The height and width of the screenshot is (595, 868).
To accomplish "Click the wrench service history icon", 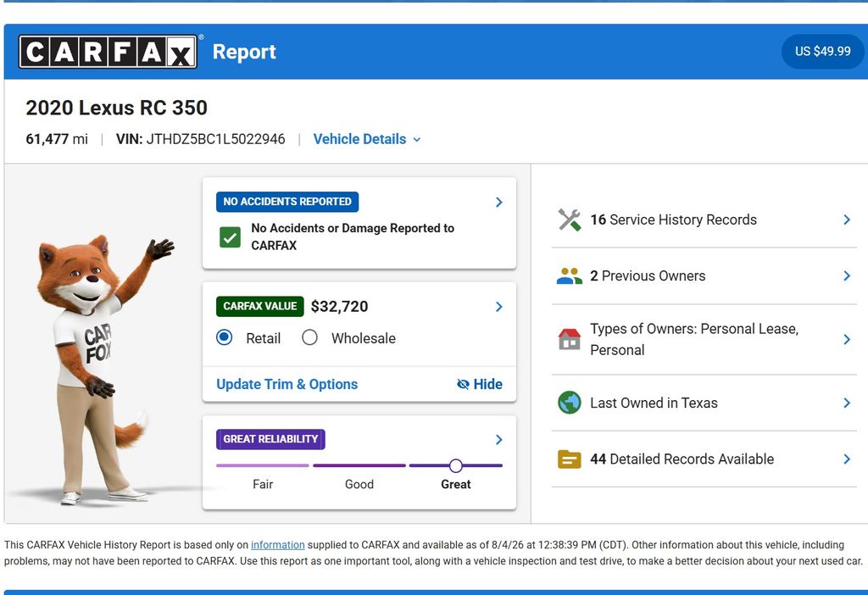I will [569, 220].
